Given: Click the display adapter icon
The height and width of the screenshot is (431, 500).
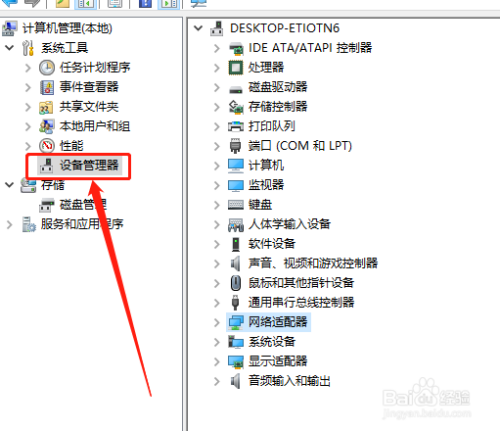Looking at the screenshot, I should tap(236, 361).
